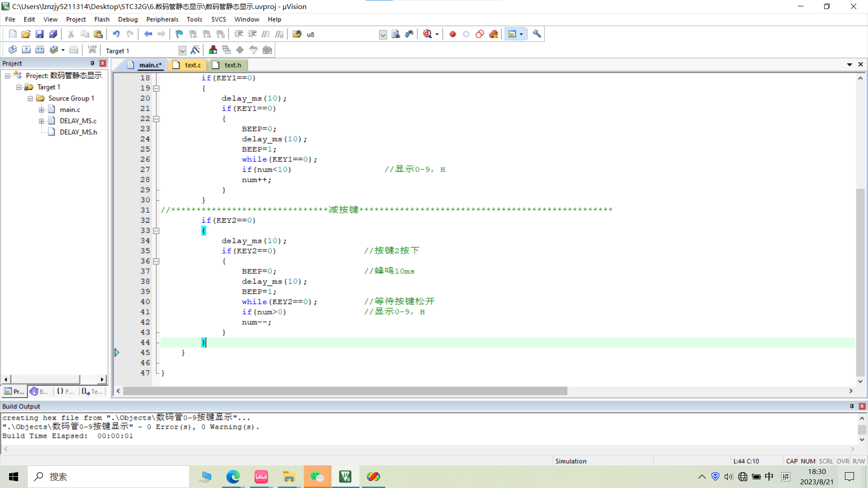The width and height of the screenshot is (868, 488).
Task: Click the editor horizontal scrollbar thumb
Action: [345, 391]
